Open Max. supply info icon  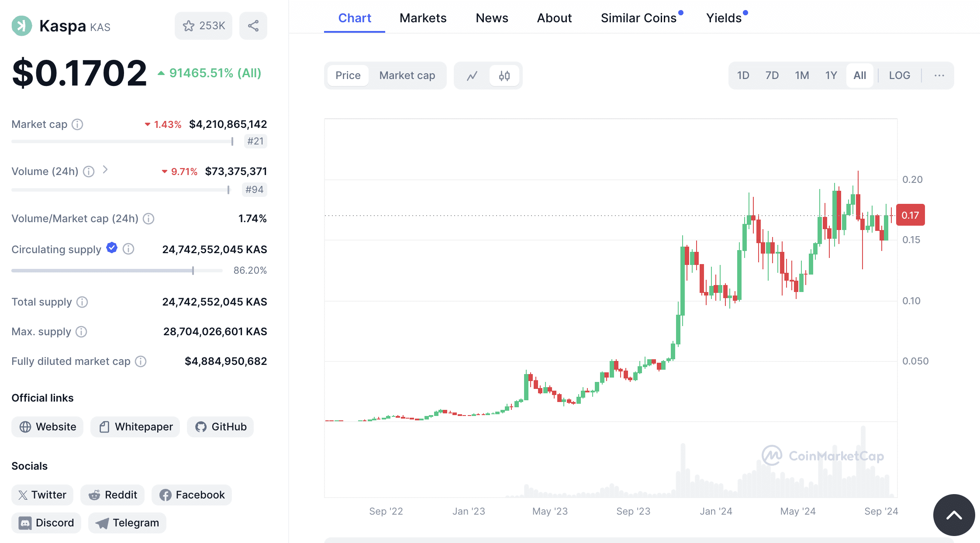[81, 332]
